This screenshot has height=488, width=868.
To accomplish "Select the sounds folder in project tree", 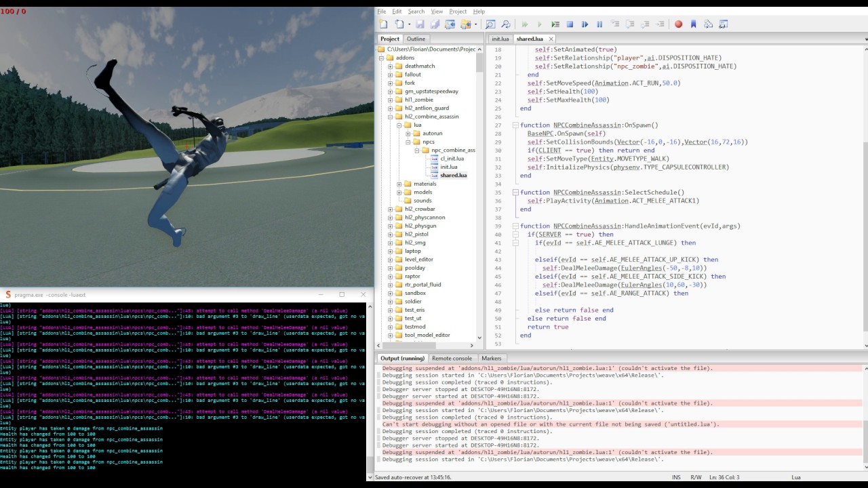I will click(422, 201).
